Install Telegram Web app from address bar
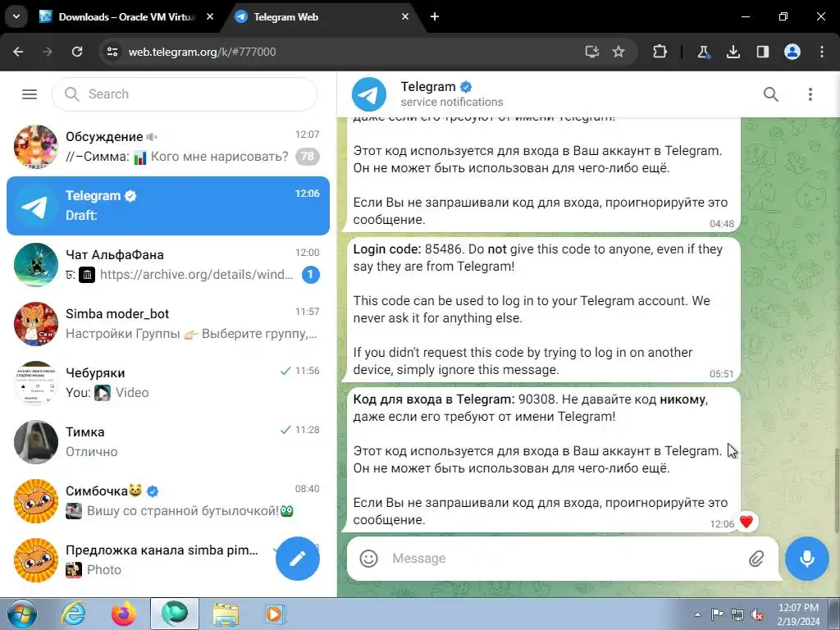Image resolution: width=840 pixels, height=630 pixels. [x=591, y=52]
